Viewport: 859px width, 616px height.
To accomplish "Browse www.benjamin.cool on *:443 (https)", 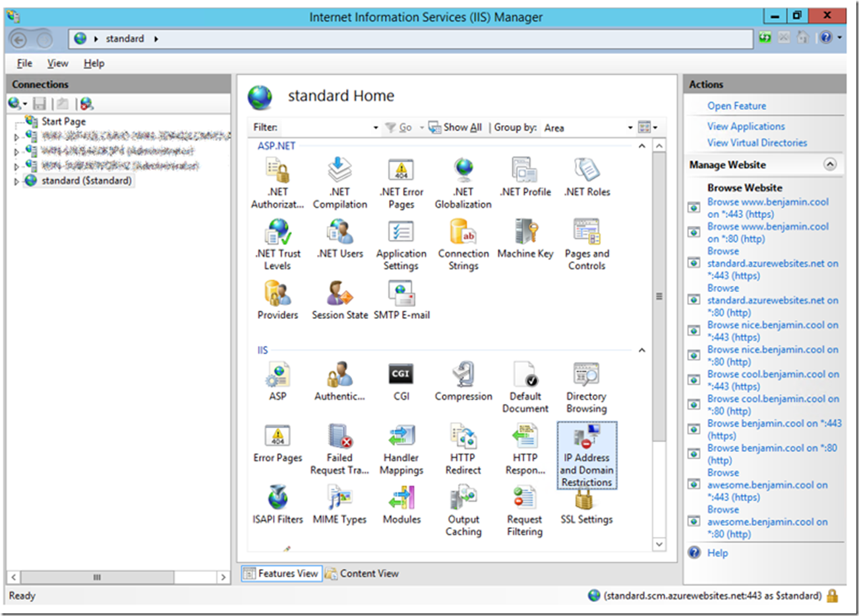I will [x=768, y=208].
